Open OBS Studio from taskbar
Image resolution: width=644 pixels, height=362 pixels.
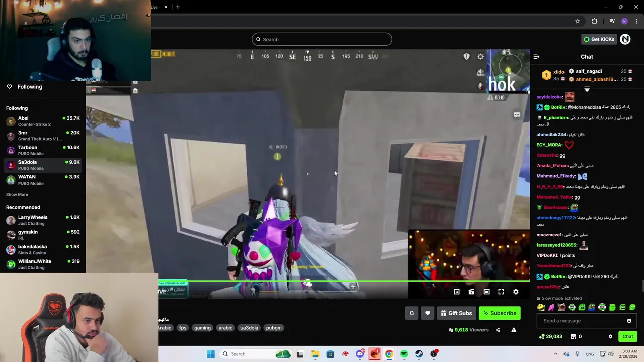tap(434, 354)
